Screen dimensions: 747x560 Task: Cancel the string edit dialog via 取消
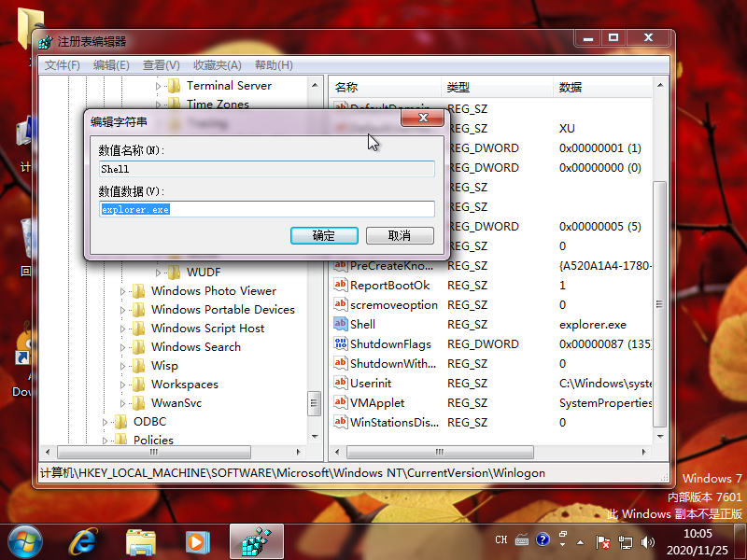click(401, 235)
